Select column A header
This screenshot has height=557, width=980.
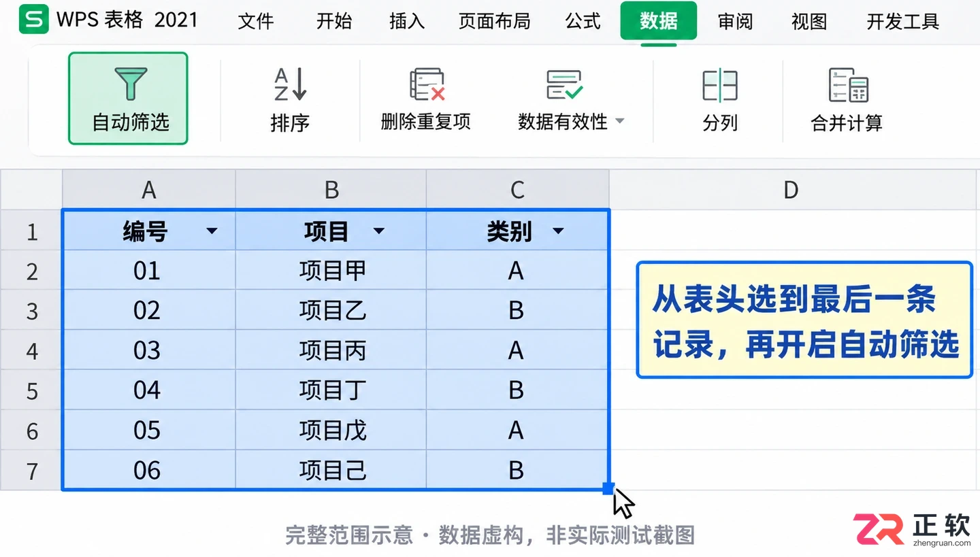tap(149, 190)
